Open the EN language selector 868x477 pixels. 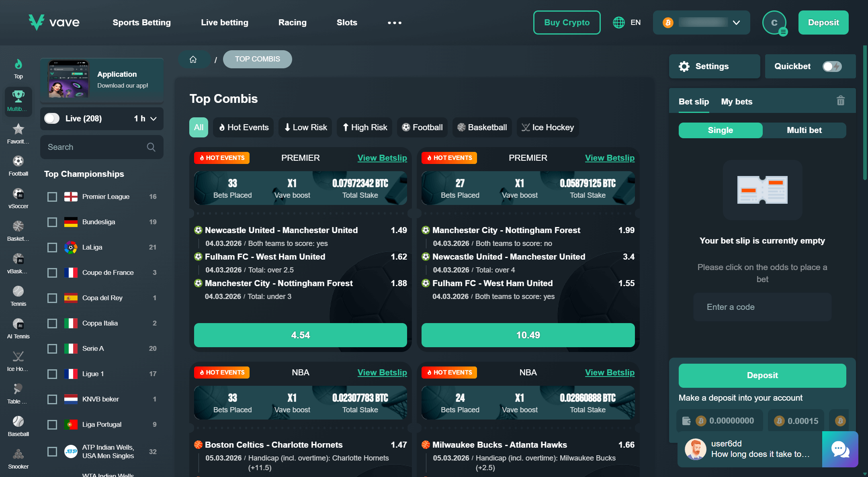point(627,23)
